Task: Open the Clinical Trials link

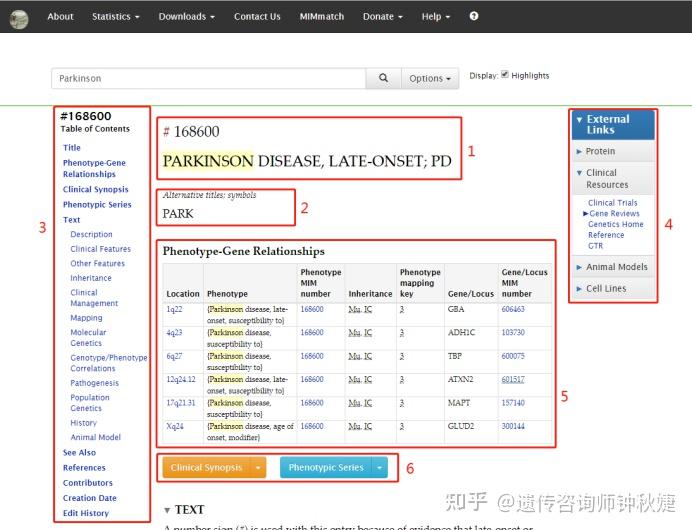Action: tap(613, 203)
